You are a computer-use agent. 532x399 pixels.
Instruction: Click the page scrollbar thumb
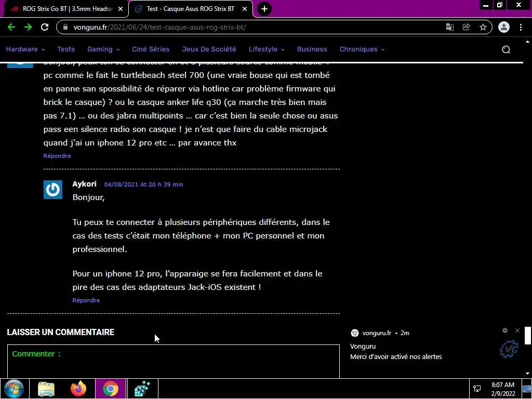click(x=527, y=335)
